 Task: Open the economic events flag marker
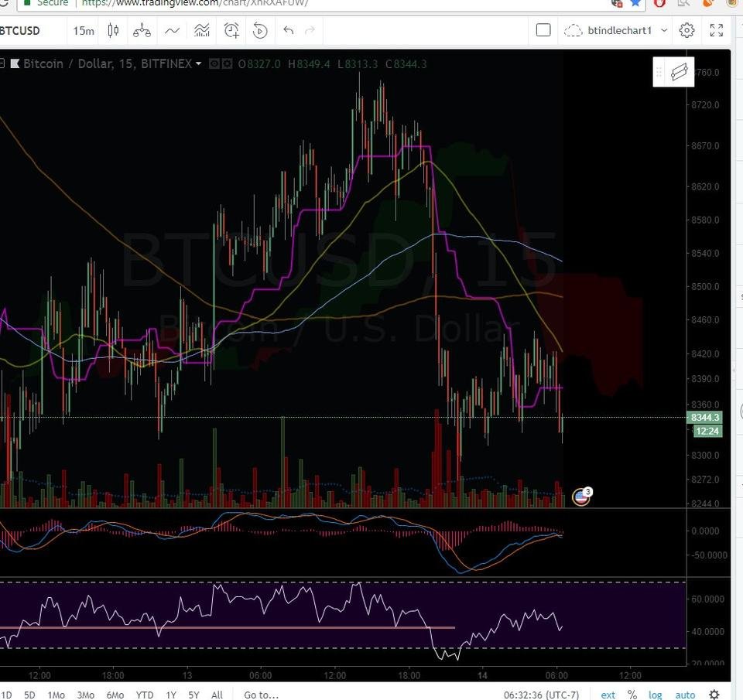[x=581, y=497]
